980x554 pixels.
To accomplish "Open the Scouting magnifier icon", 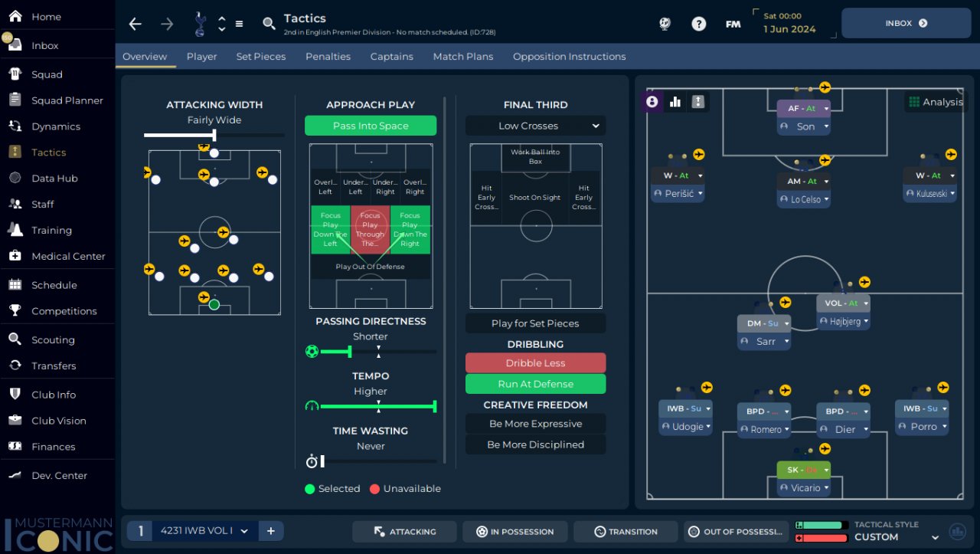I will pos(15,339).
